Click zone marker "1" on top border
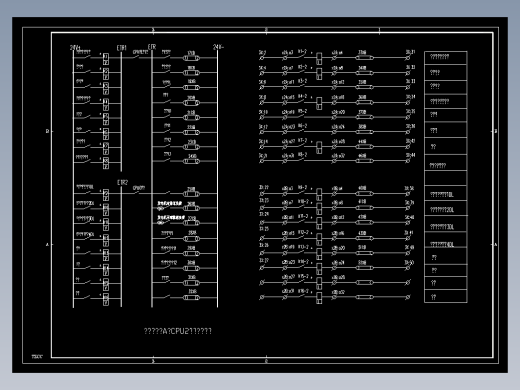Image resolution: width=520 pixels, height=390 pixels. pyautogui.click(x=379, y=30)
